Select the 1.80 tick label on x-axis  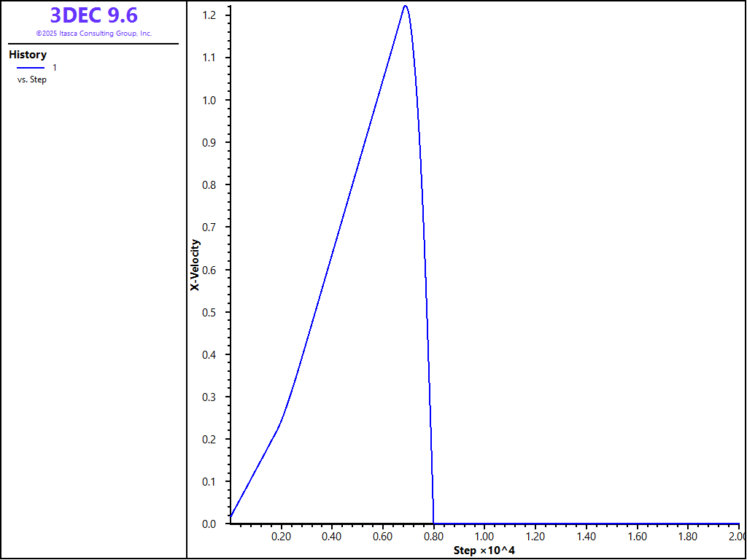coord(688,537)
